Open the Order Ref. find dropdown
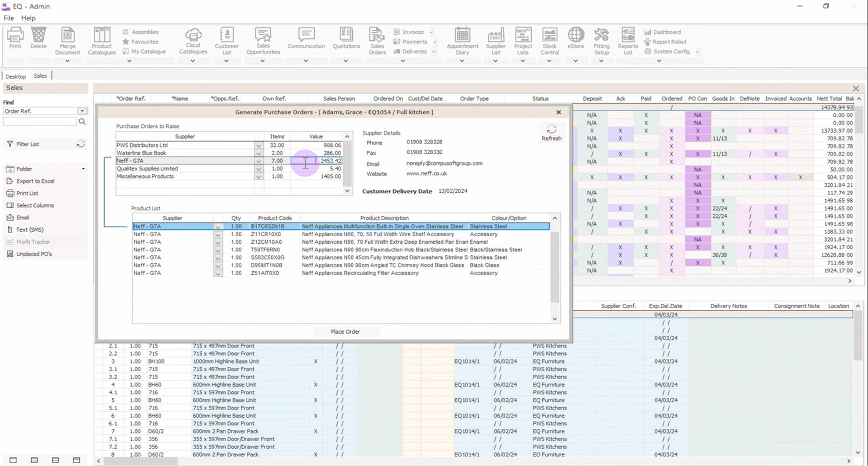The image size is (868, 466). pos(82,111)
